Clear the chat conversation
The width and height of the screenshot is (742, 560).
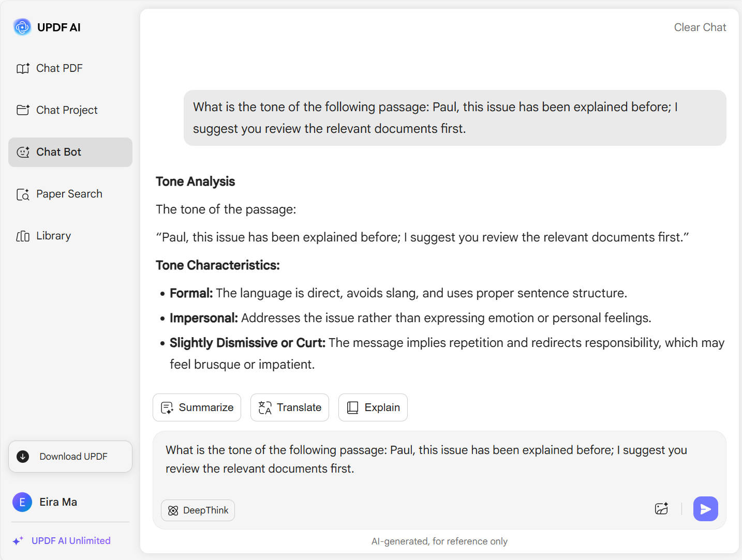[700, 27]
